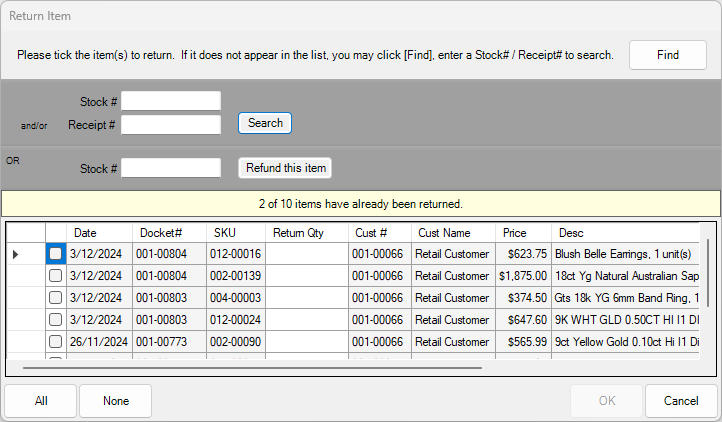Click the Search button
Viewport: 722px width, 422px height.
(265, 123)
